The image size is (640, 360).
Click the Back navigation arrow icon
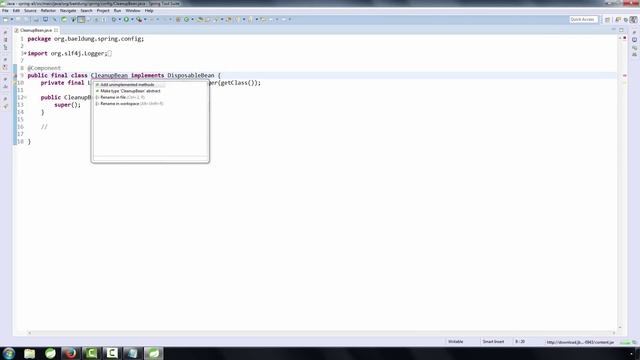[x=271, y=20]
